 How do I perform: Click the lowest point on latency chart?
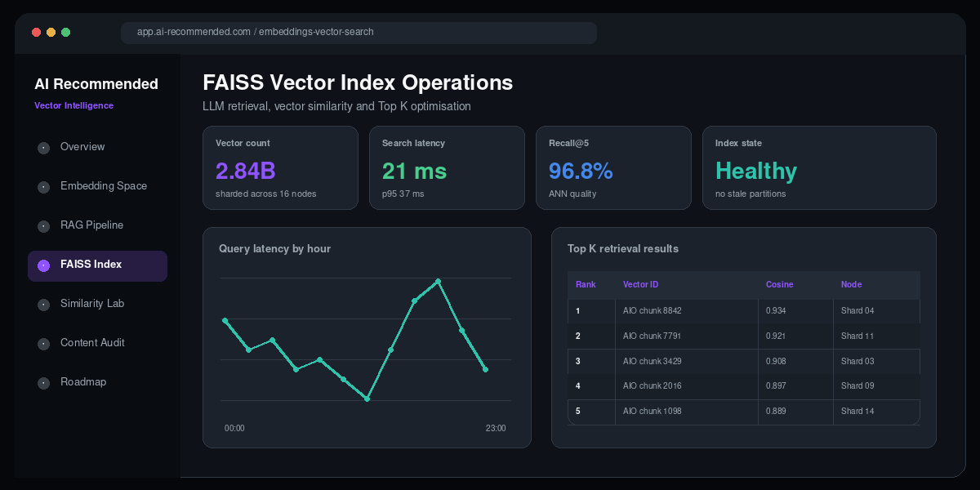pos(367,399)
